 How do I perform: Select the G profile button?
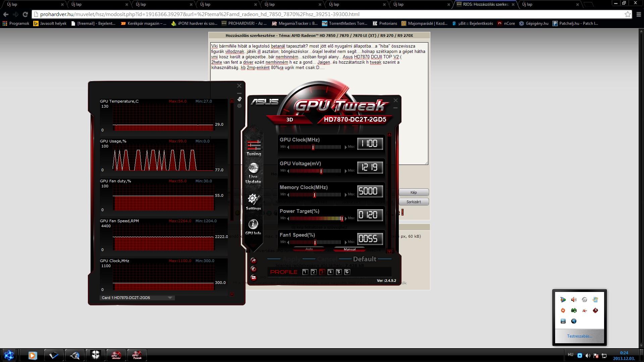pos(347,272)
